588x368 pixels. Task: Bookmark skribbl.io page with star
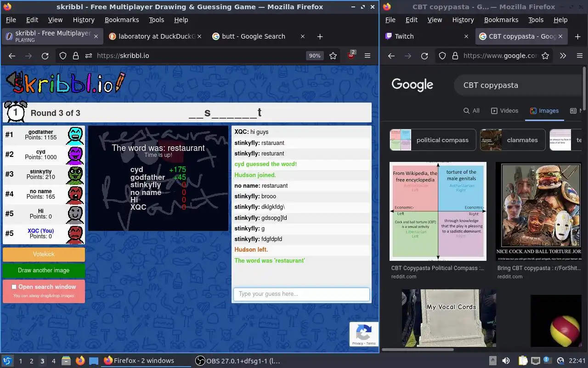pos(333,56)
